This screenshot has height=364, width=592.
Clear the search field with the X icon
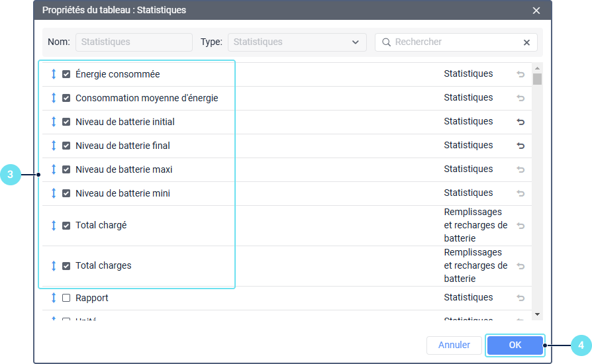pos(526,42)
